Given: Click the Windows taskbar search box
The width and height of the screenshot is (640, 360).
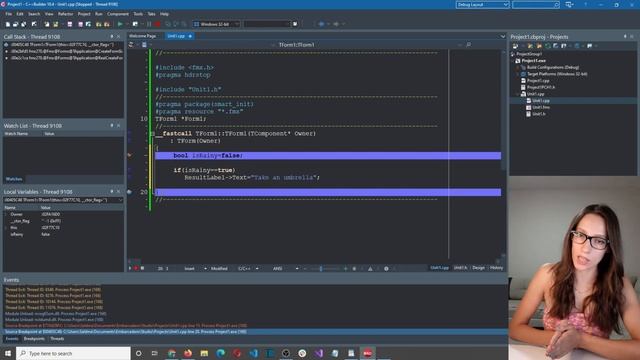Looking at the screenshot, I should (x=73, y=353).
